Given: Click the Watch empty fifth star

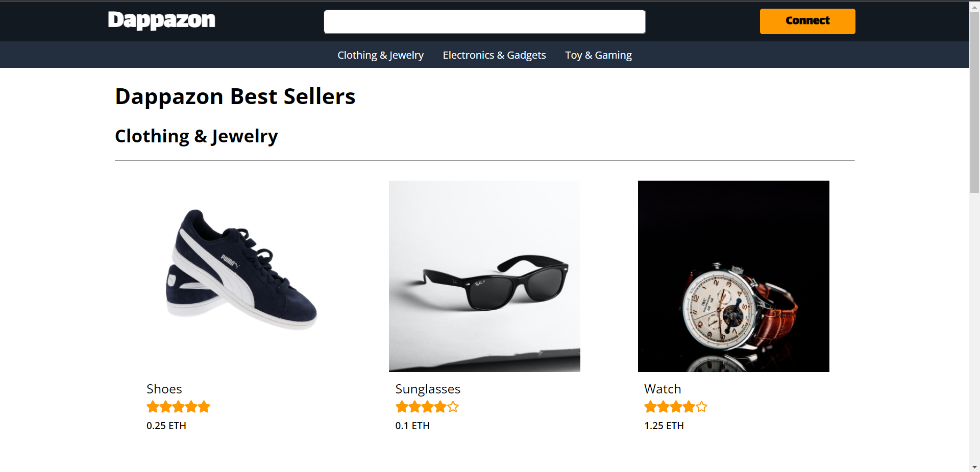Looking at the screenshot, I should click(702, 407).
